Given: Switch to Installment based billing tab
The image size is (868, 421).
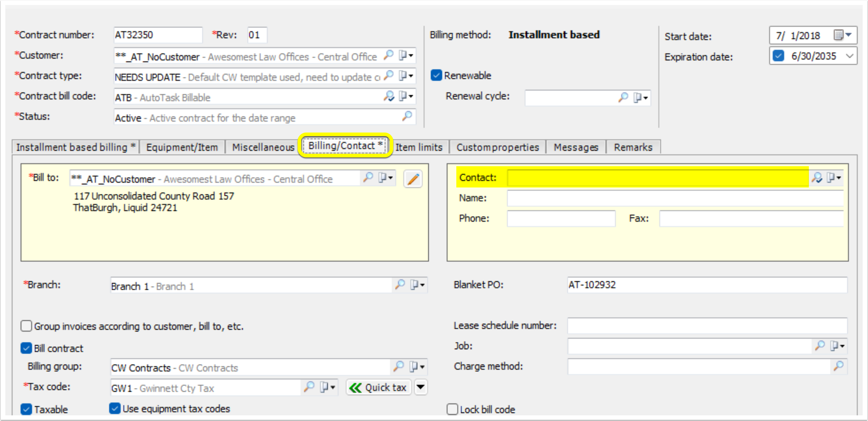Looking at the screenshot, I should (x=76, y=147).
